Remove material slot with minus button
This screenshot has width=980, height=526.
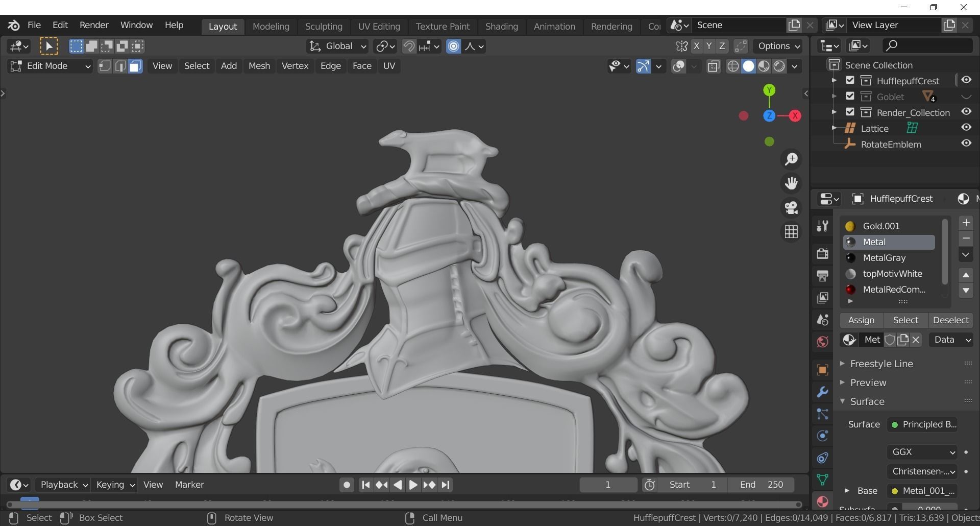pos(966,238)
